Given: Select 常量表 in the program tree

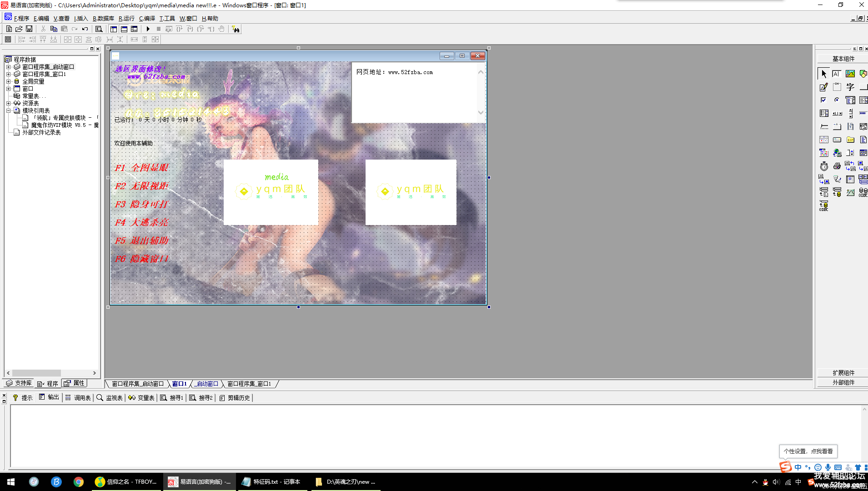Looking at the screenshot, I should tap(34, 96).
